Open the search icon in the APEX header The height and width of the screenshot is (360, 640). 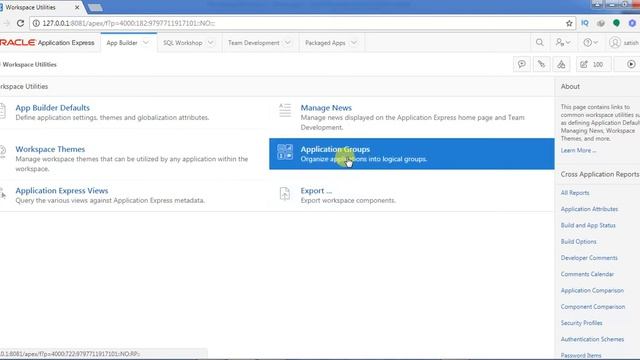point(540,42)
